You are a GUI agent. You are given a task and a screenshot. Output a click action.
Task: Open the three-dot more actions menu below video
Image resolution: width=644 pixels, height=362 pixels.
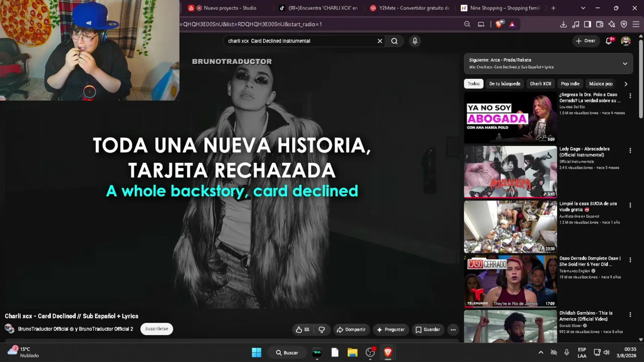453,330
